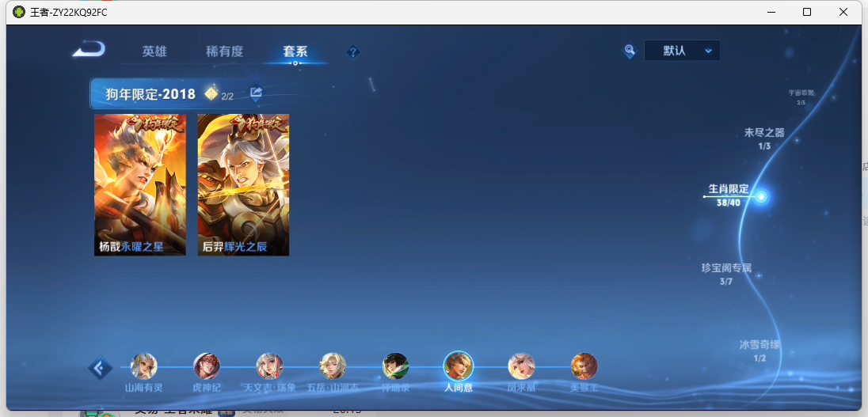The width and height of the screenshot is (868, 417).
Task: Switch to the 稀有度 tab
Action: coord(224,51)
